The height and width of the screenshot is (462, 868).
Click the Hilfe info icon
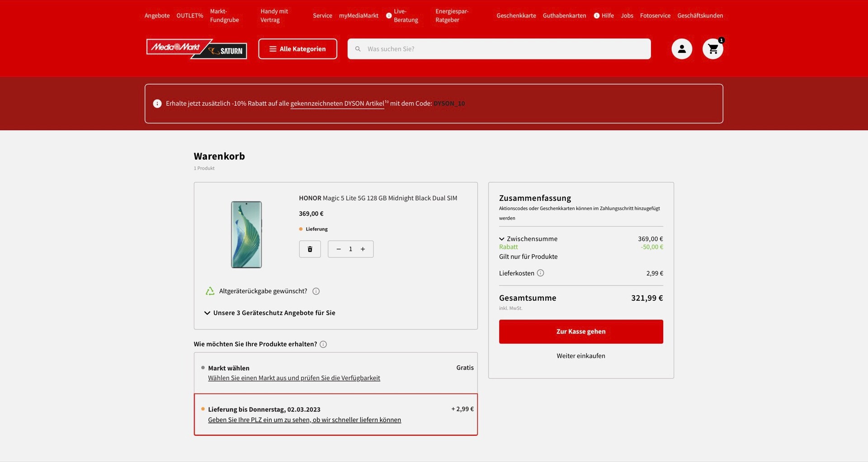click(x=597, y=15)
